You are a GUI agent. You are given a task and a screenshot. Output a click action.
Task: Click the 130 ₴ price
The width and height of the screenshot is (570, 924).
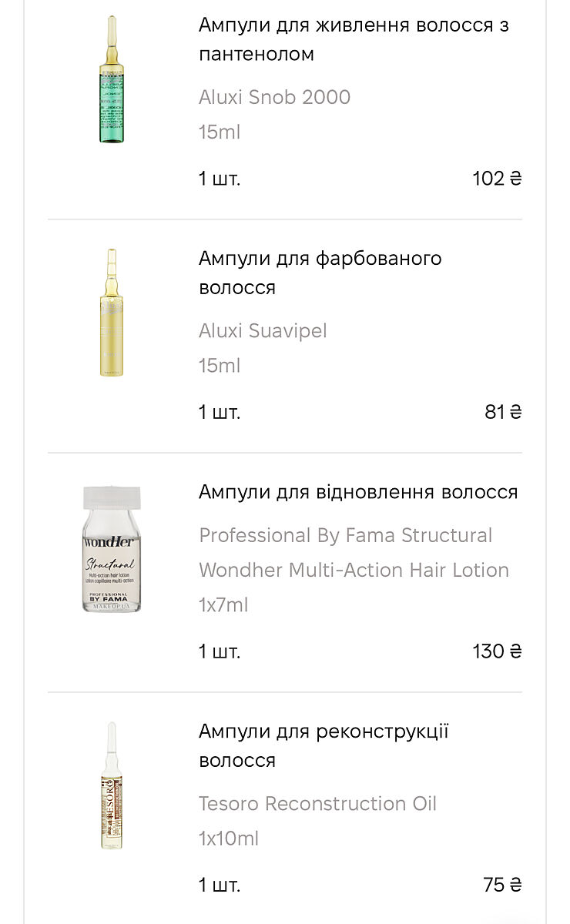pos(497,651)
